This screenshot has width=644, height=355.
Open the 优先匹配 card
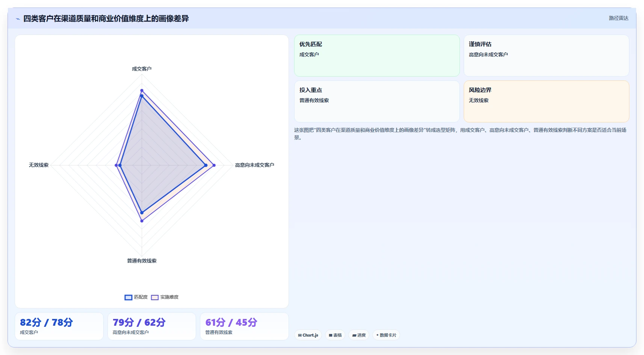pyautogui.click(x=377, y=56)
